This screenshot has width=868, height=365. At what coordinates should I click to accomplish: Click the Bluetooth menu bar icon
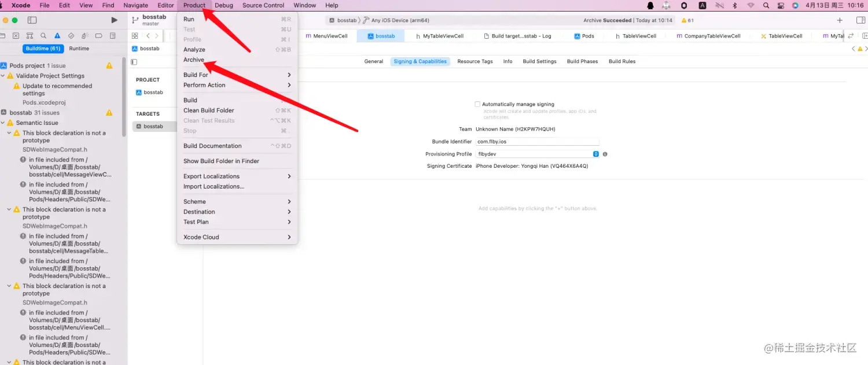click(735, 5)
